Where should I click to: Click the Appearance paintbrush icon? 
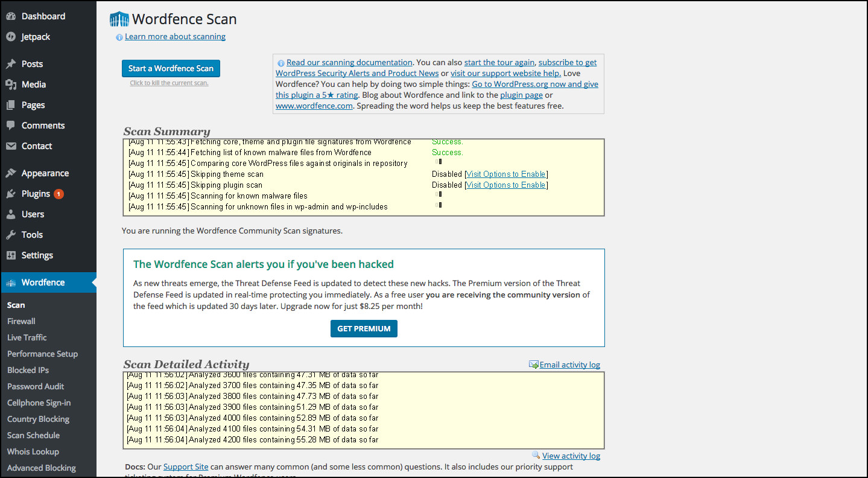click(11, 173)
